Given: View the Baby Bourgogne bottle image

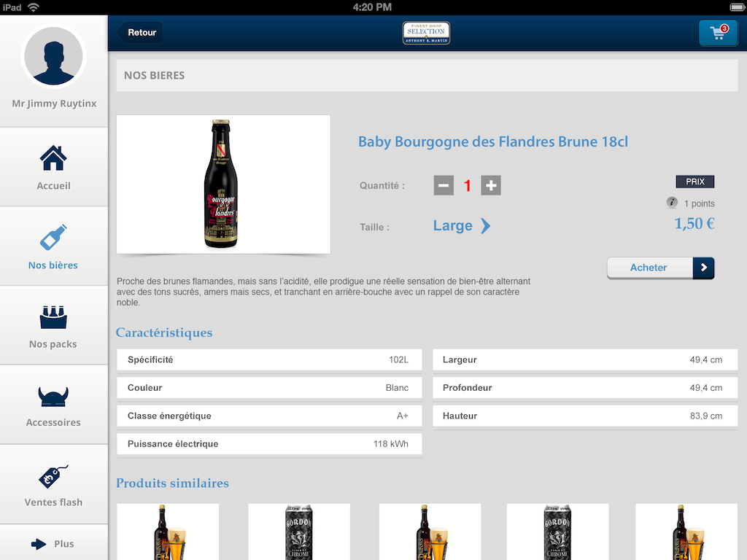Looking at the screenshot, I should 223,184.
